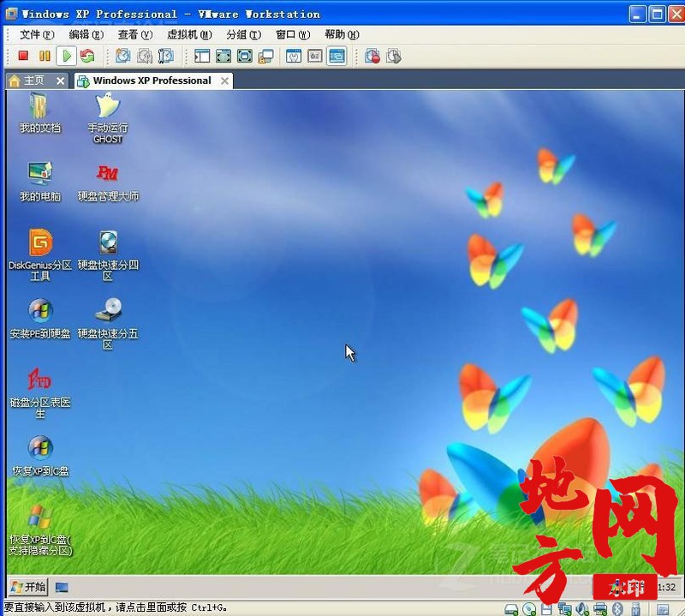
Task: Select the 硬盘管理大师 PM icon
Action: pos(108,182)
